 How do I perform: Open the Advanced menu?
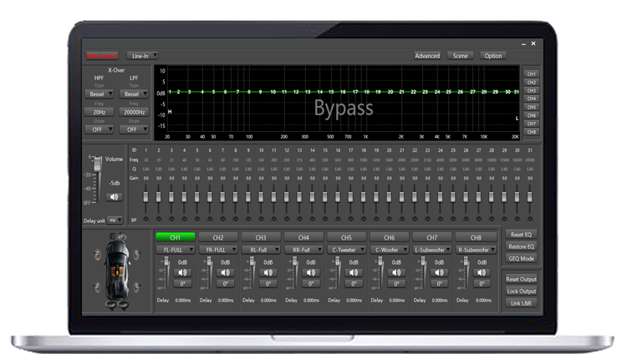click(x=427, y=56)
